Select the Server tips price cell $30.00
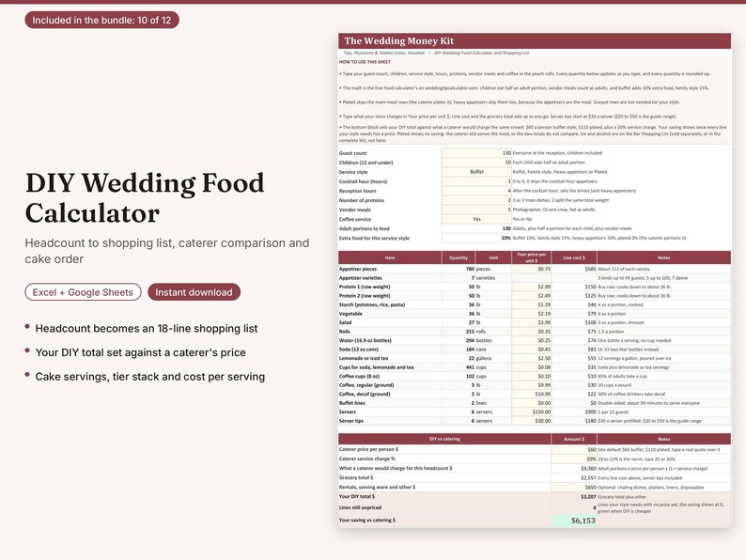 [x=532, y=421]
